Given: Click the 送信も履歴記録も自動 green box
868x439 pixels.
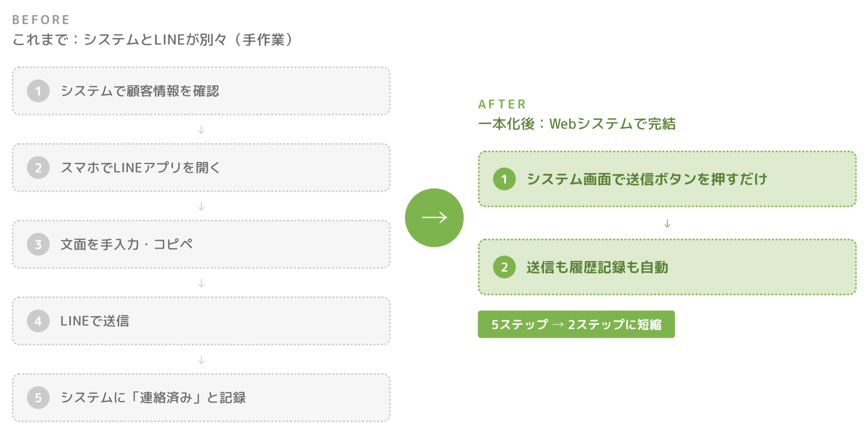Looking at the screenshot, I should click(667, 267).
